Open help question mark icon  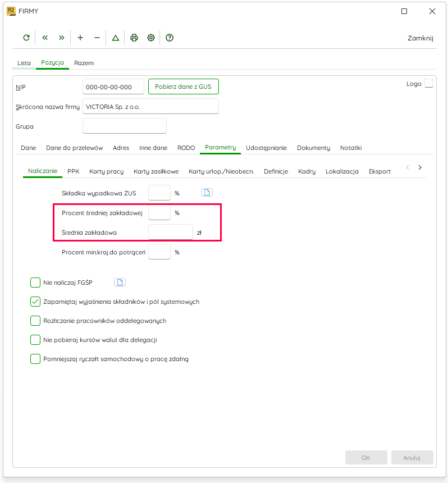coord(170,38)
